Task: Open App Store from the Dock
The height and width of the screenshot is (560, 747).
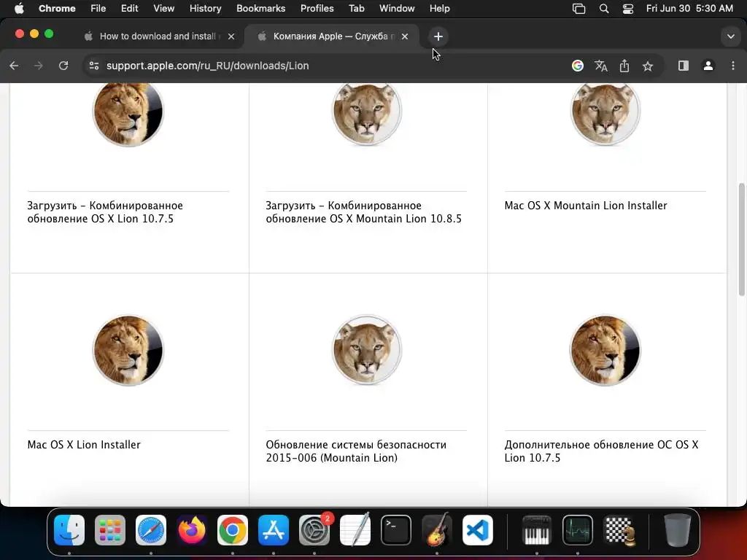Action: point(274,530)
